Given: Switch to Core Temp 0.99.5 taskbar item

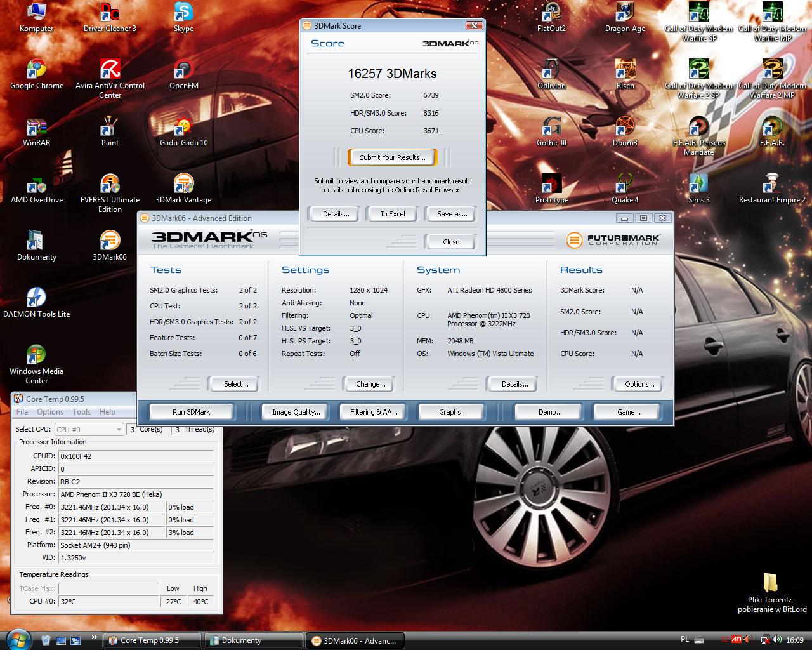Looking at the screenshot, I should (x=151, y=640).
